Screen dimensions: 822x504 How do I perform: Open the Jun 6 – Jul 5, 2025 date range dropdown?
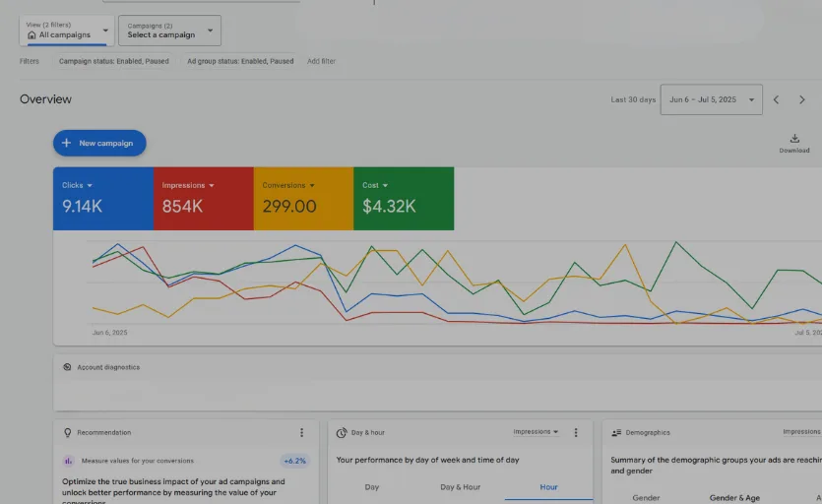711,99
